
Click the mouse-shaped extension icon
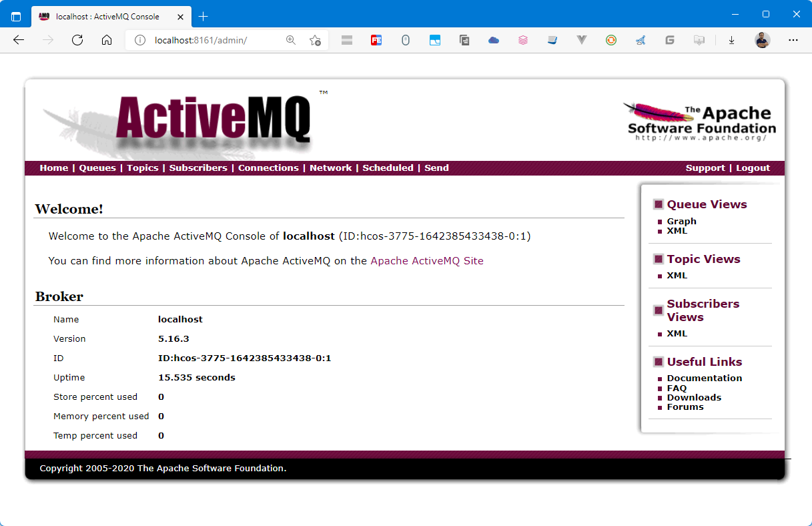point(406,40)
